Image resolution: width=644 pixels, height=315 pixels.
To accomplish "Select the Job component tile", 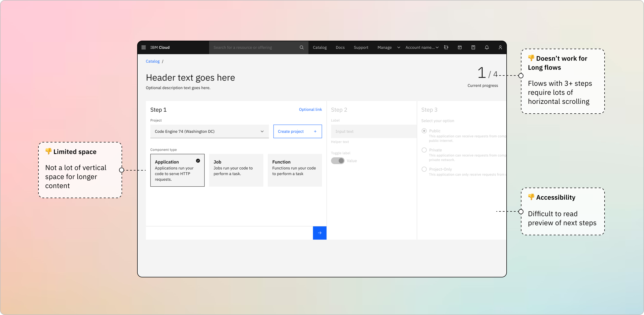I will click(236, 170).
